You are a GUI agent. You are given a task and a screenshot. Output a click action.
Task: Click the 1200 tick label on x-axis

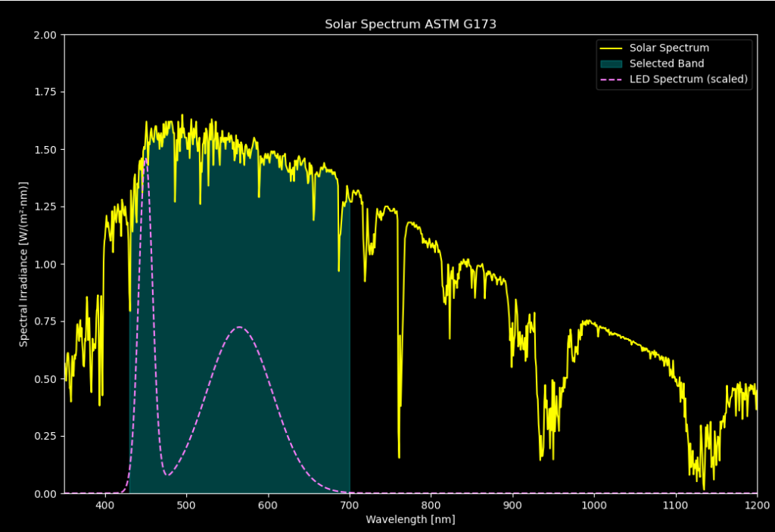click(x=757, y=506)
